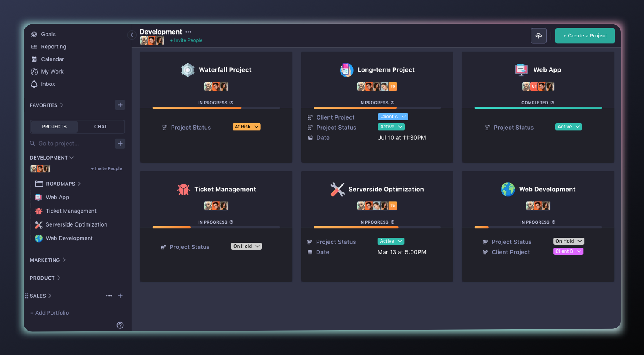Image resolution: width=644 pixels, height=355 pixels.
Task: Open the Active status dropdown on Long-term Project
Action: pos(391,127)
